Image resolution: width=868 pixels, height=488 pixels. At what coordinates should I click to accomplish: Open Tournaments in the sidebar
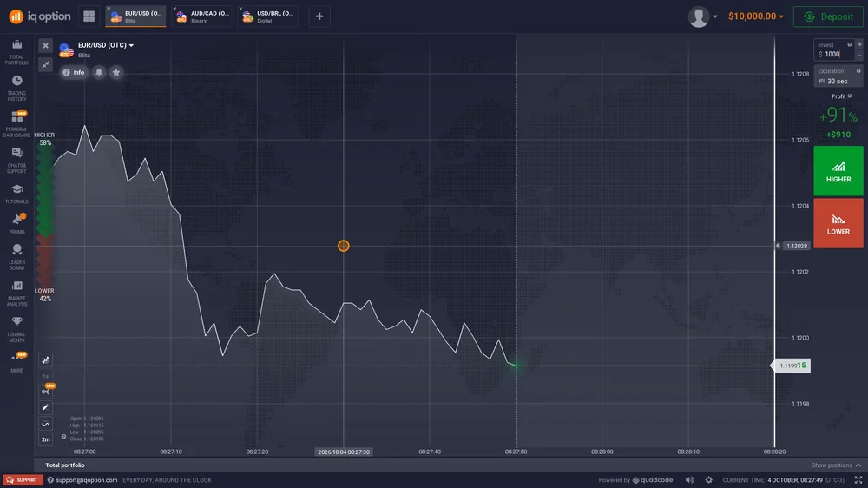tap(16, 329)
